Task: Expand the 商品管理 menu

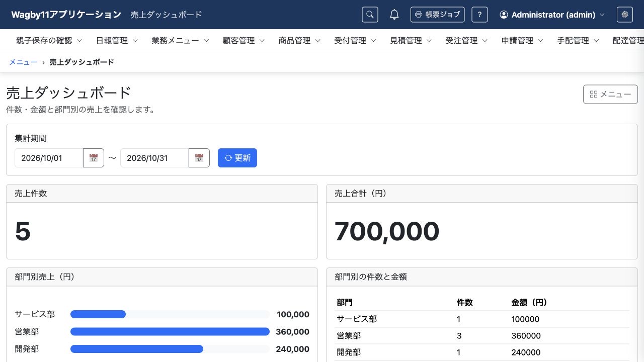Action: coord(299,41)
